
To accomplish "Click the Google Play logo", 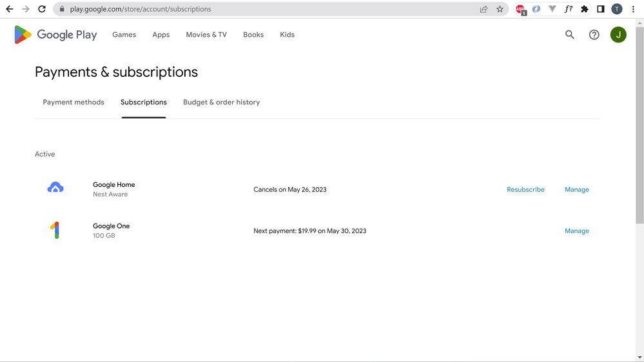I will click(x=55, y=35).
